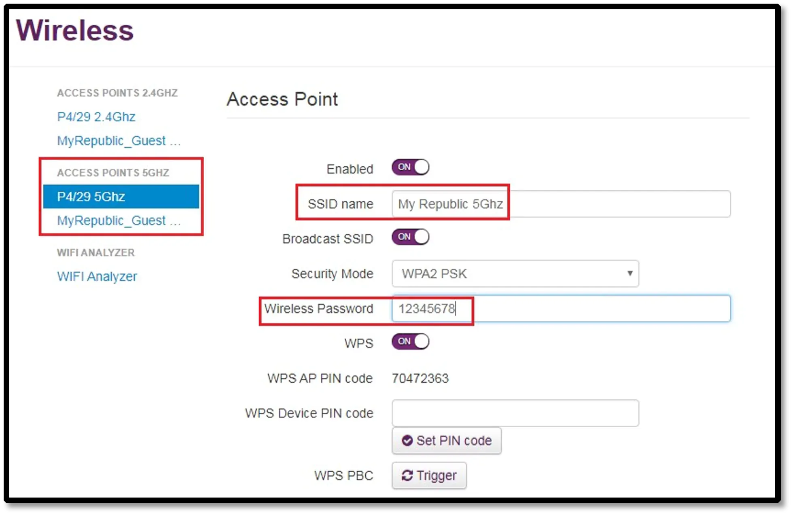Switch off the WPS toggle
The width and height of the screenshot is (801, 532).
(x=410, y=342)
